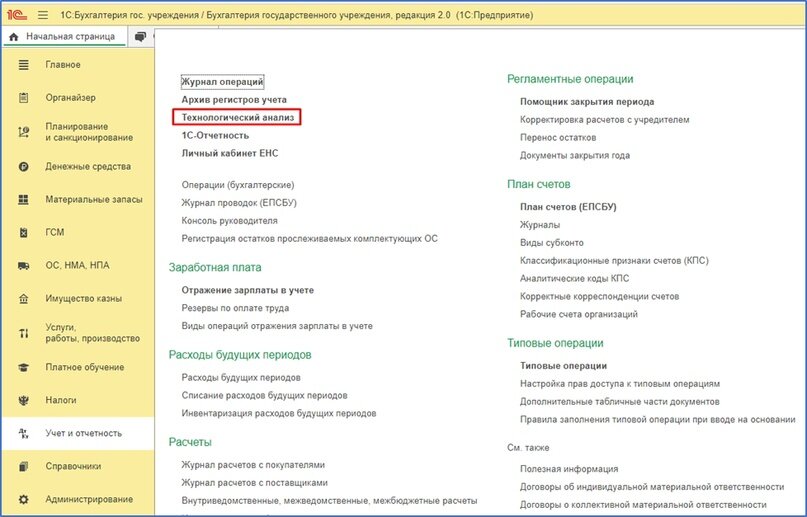Open Документы закрытия года

(574, 155)
